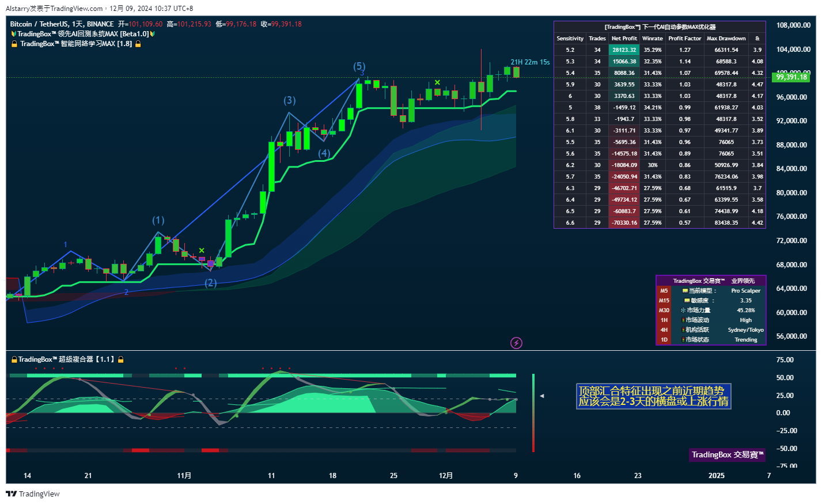Click shield emoji before 领先AI回测系统MAX title
822x504 pixels.
click(x=14, y=34)
